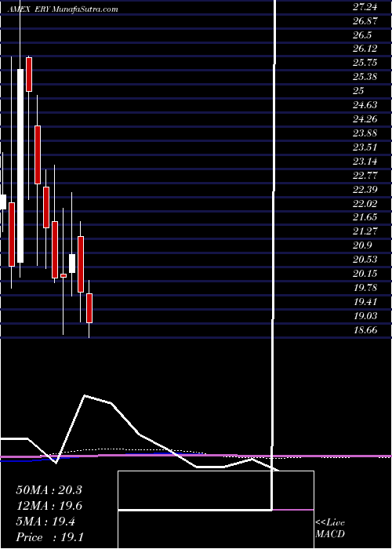Click the 27.24 price axis label
The image size is (392, 549).
pos(365,7)
